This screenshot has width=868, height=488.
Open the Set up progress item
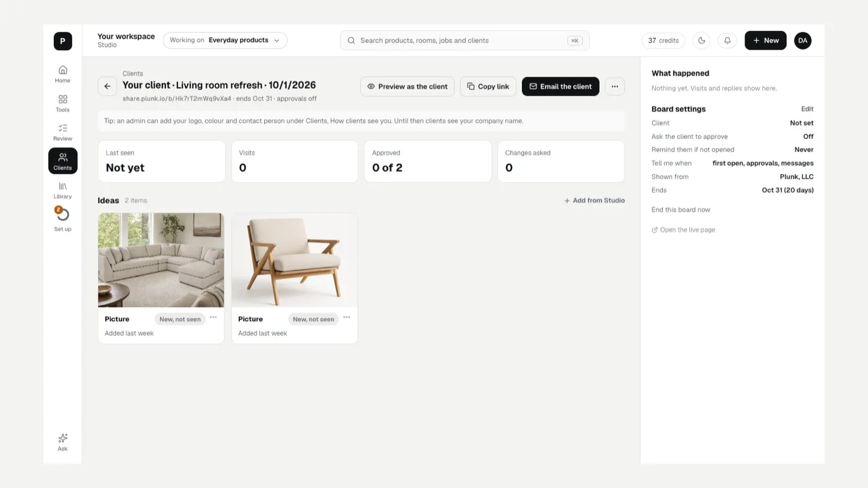coord(63,220)
